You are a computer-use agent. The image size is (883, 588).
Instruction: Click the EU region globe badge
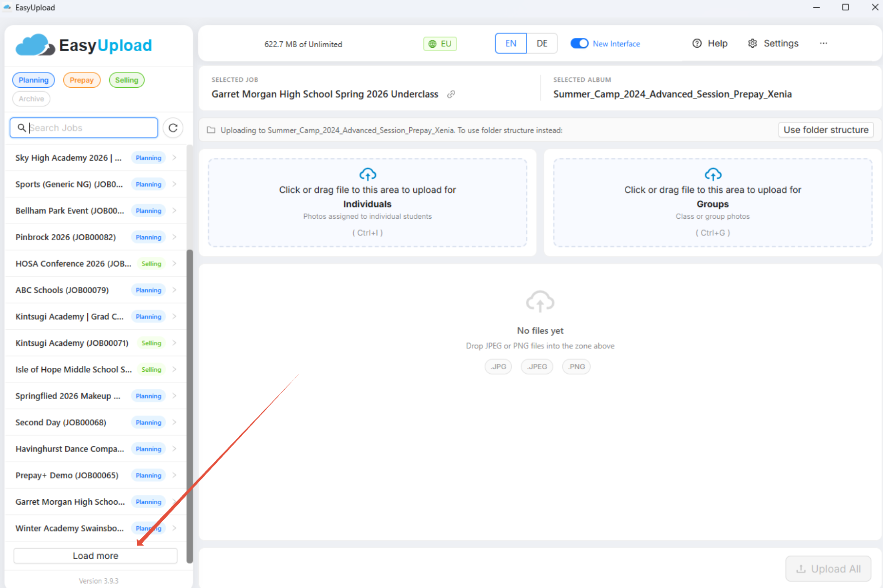point(440,44)
